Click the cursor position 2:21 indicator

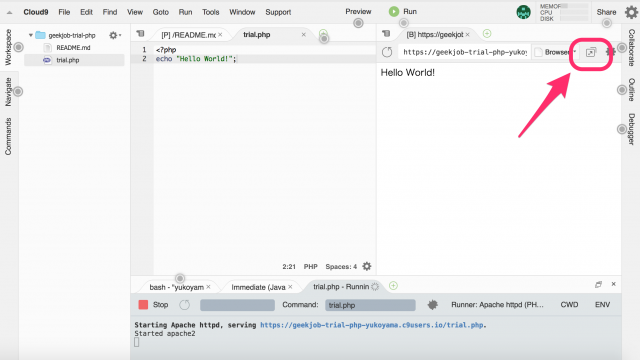tap(289, 267)
